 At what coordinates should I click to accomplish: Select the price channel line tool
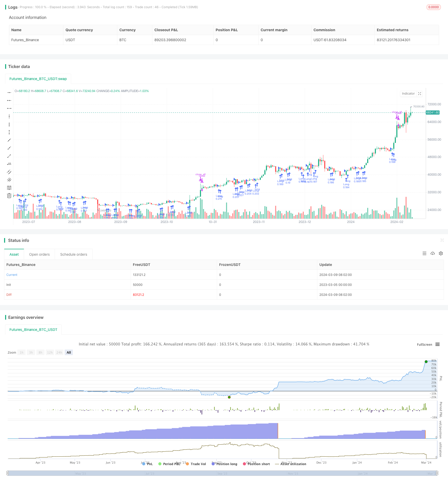9,172
